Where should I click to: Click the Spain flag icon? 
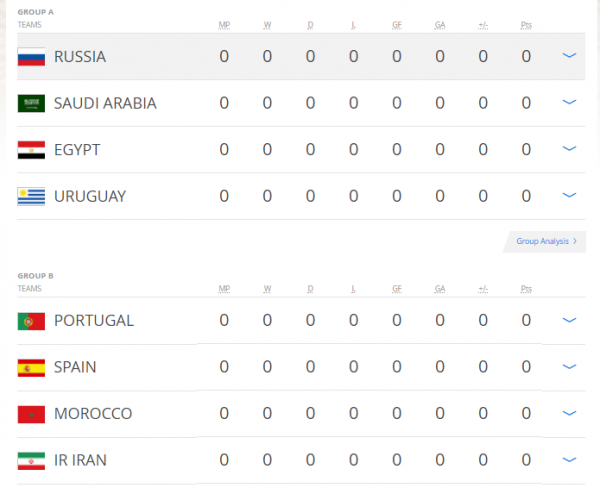coord(31,367)
